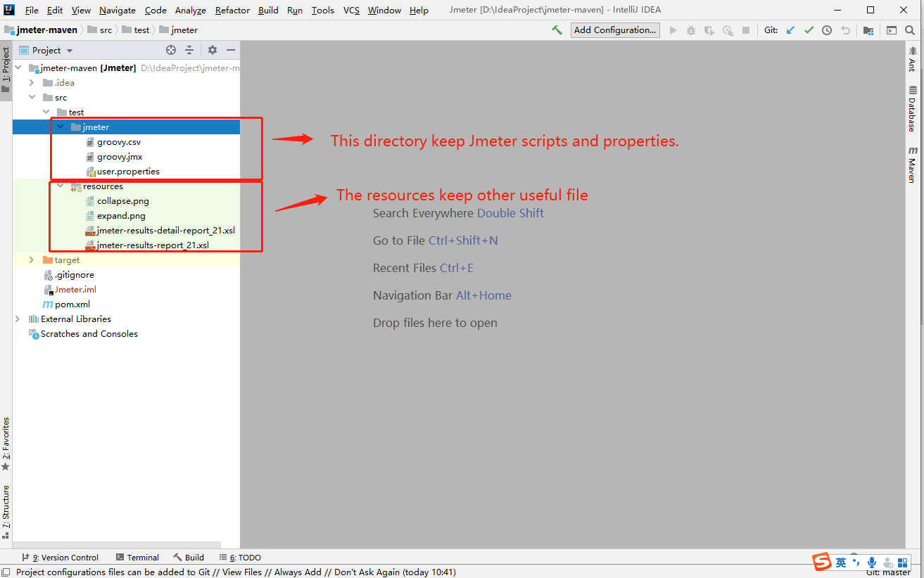Expand External Libraries node
Image resolution: width=924 pixels, height=578 pixels.
(x=18, y=319)
